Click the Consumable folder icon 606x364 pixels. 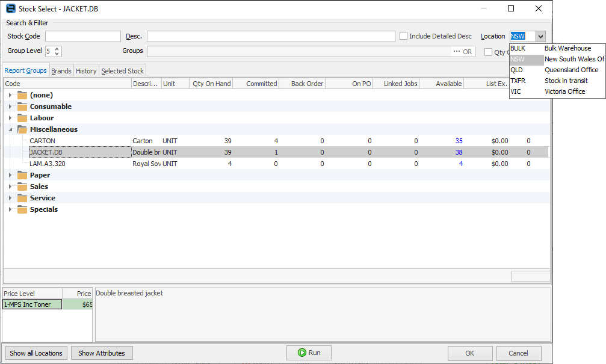click(x=22, y=106)
